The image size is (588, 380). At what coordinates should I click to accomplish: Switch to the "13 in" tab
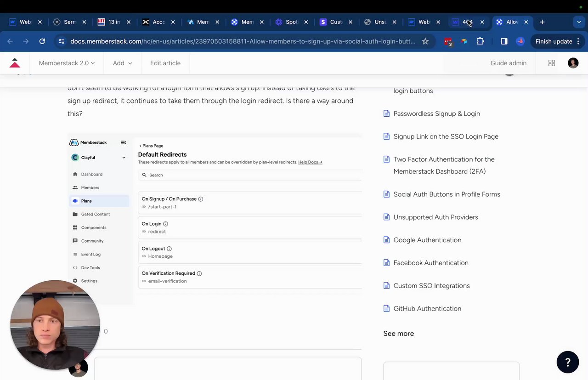114,22
